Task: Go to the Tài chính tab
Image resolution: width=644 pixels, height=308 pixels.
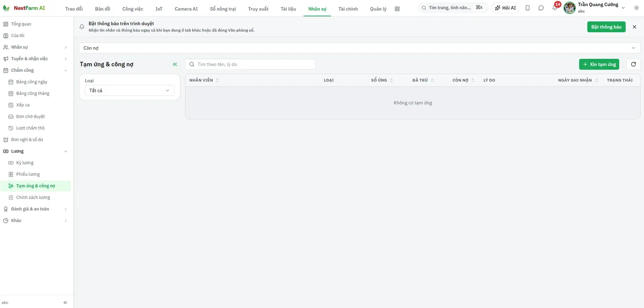Action: click(348, 9)
